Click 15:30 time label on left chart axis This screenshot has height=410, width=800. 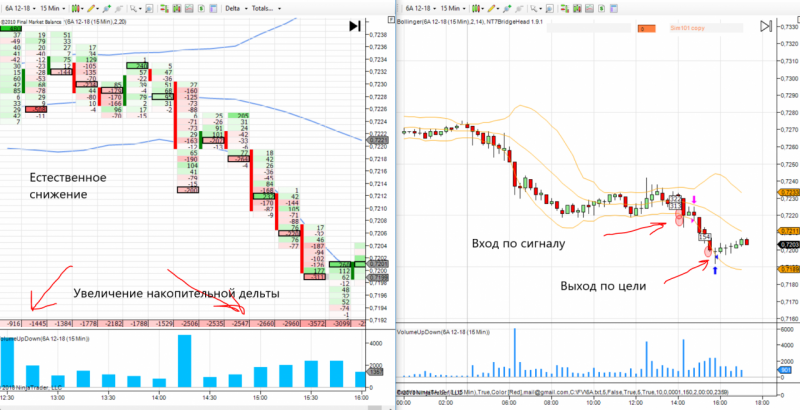pos(311,397)
